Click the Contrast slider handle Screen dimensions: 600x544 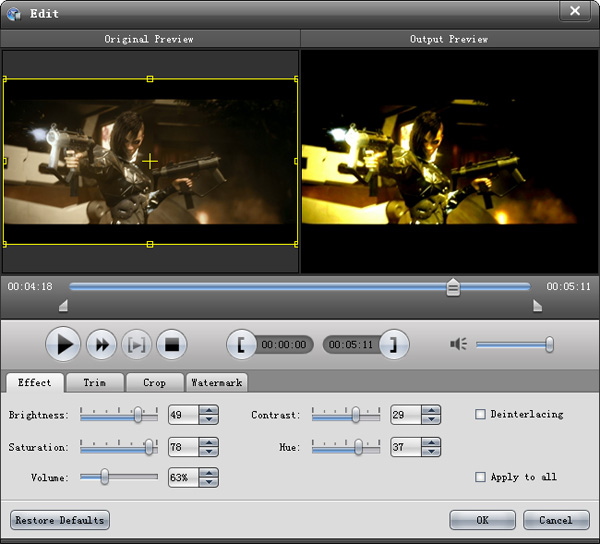355,415
